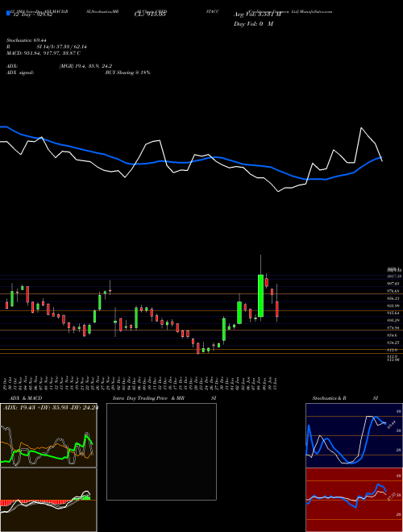Click the 'BUY Slowing @ 18%' signal text
Image resolution: width=403 pixels, height=532 pixels.
click(x=127, y=73)
